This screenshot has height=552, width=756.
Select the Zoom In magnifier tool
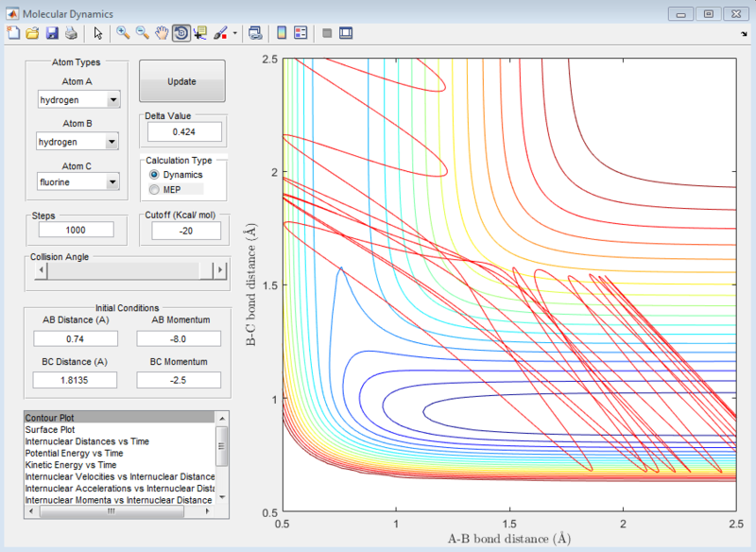(x=123, y=33)
